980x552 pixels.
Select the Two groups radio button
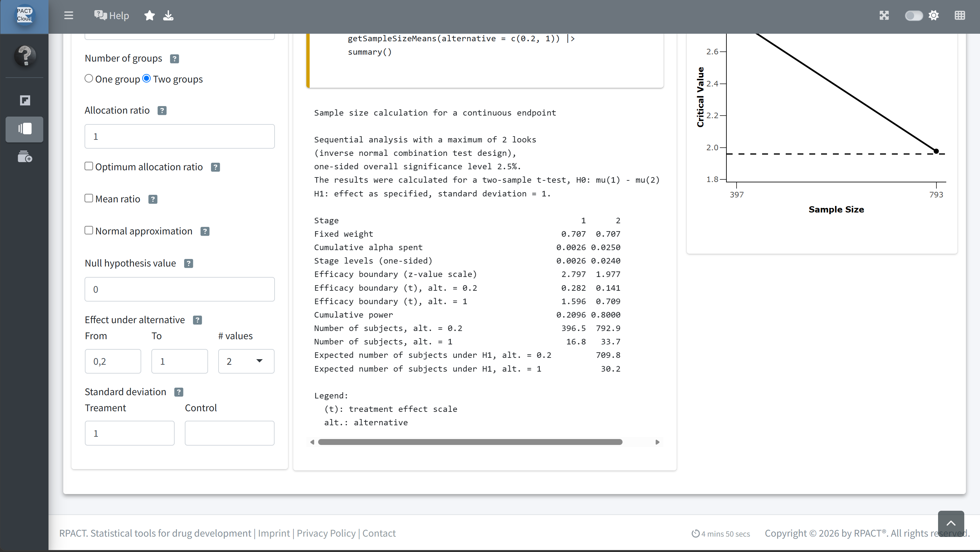tap(146, 78)
